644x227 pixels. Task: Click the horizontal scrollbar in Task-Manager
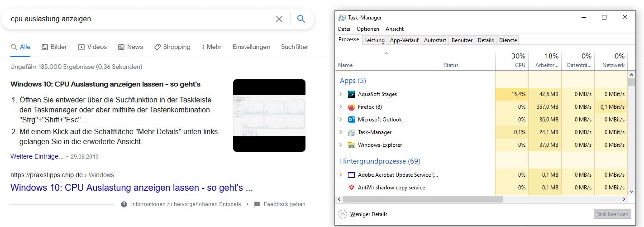422,199
